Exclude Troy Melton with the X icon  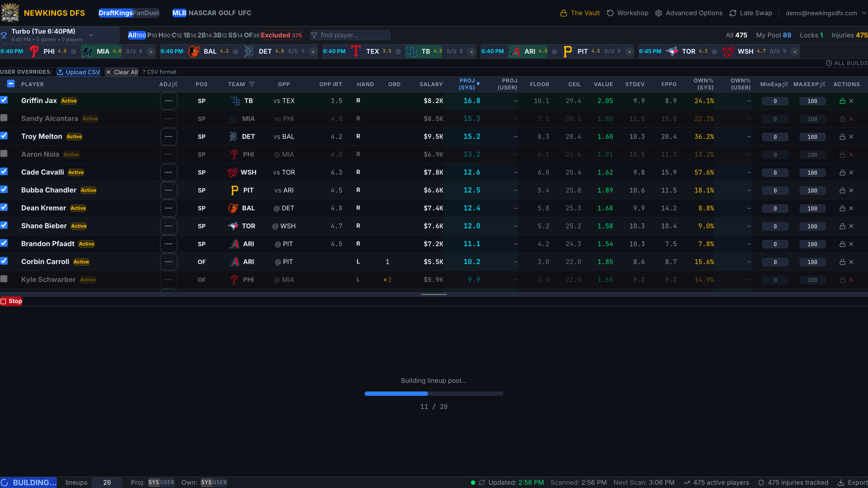point(851,136)
